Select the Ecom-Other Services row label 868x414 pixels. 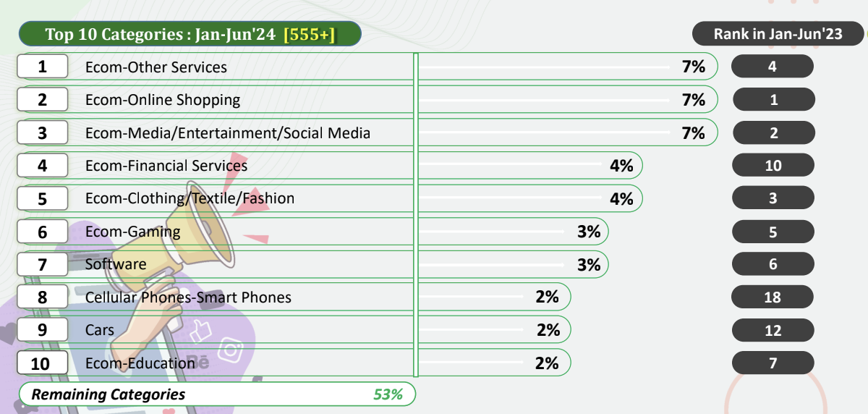click(x=156, y=67)
